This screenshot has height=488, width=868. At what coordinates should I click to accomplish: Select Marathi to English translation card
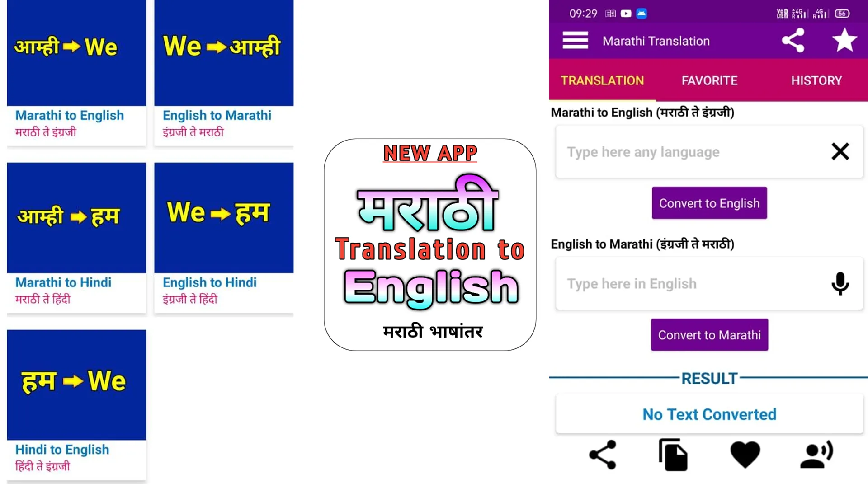pyautogui.click(x=76, y=71)
